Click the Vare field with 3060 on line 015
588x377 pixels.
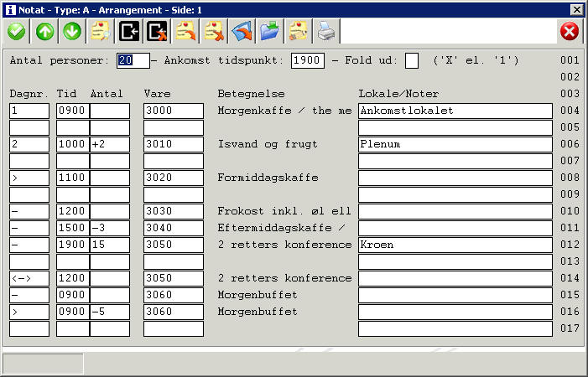[174, 295]
